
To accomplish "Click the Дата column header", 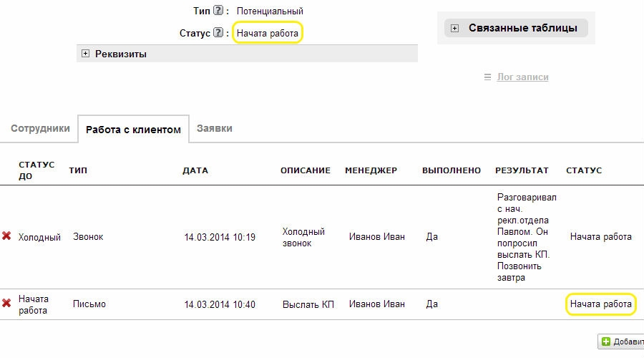I will (195, 170).
